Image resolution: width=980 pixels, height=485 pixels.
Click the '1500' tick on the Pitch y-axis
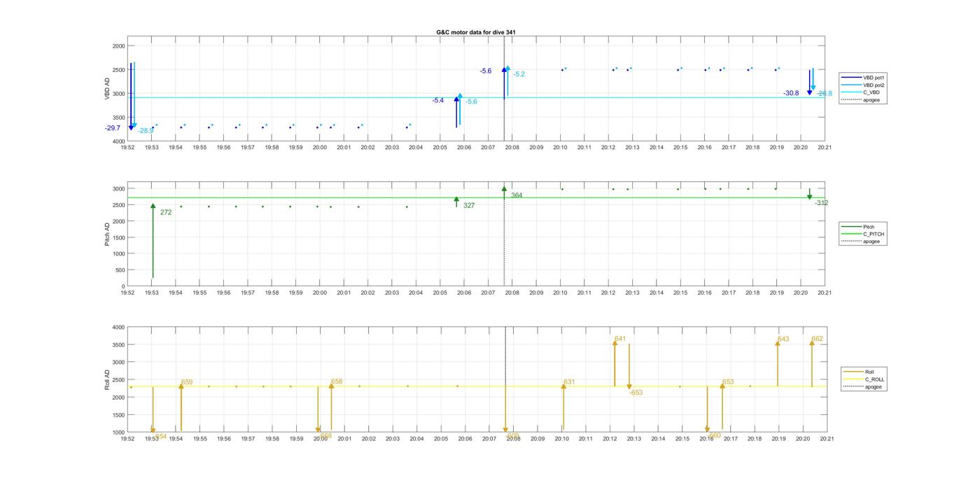118,237
